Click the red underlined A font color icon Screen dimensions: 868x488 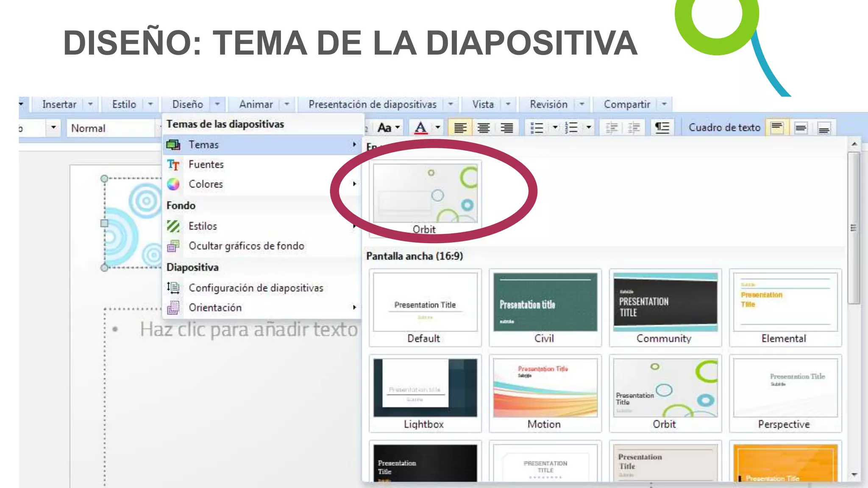point(420,128)
